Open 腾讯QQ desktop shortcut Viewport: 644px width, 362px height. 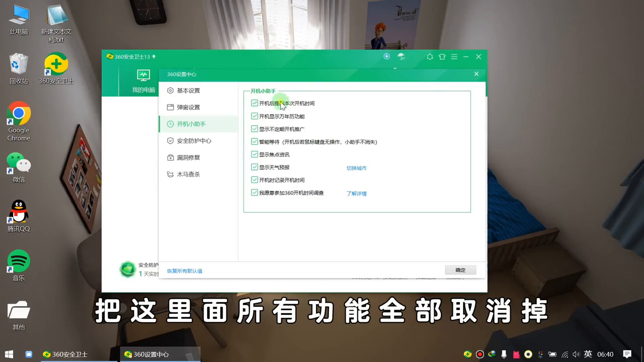(x=19, y=217)
